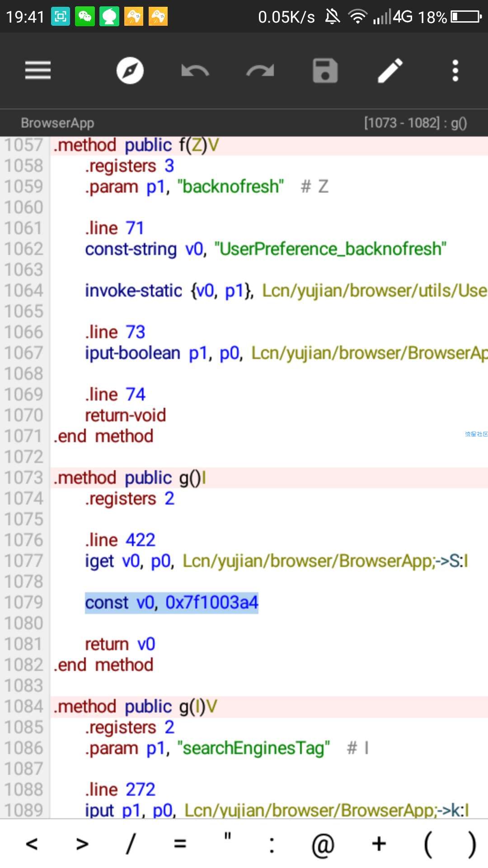
Task: Tap the return-void instruction
Action: [x=126, y=415]
